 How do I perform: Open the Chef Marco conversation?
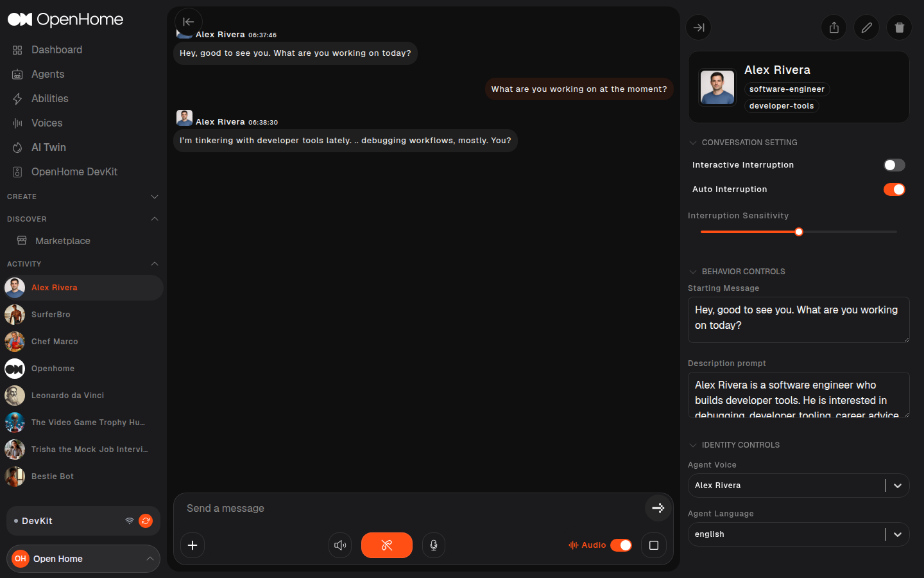point(83,342)
